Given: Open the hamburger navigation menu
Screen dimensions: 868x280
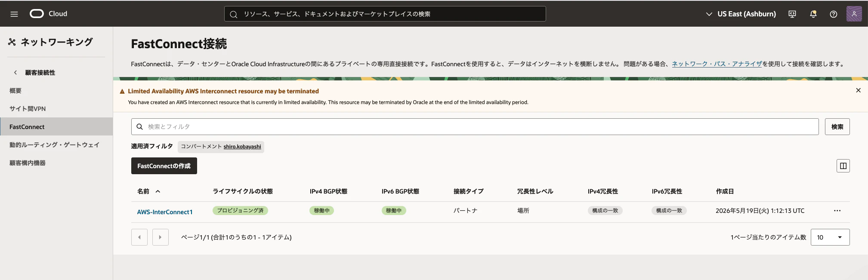Looking at the screenshot, I should tap(14, 14).
